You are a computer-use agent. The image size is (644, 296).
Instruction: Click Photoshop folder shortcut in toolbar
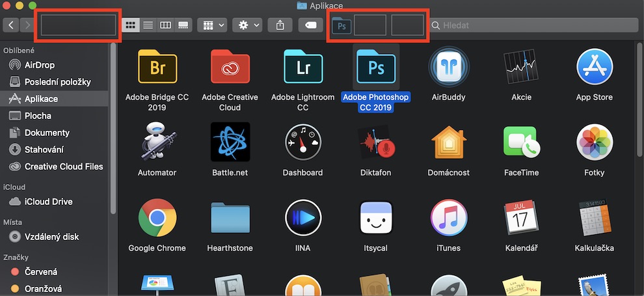[342, 26]
